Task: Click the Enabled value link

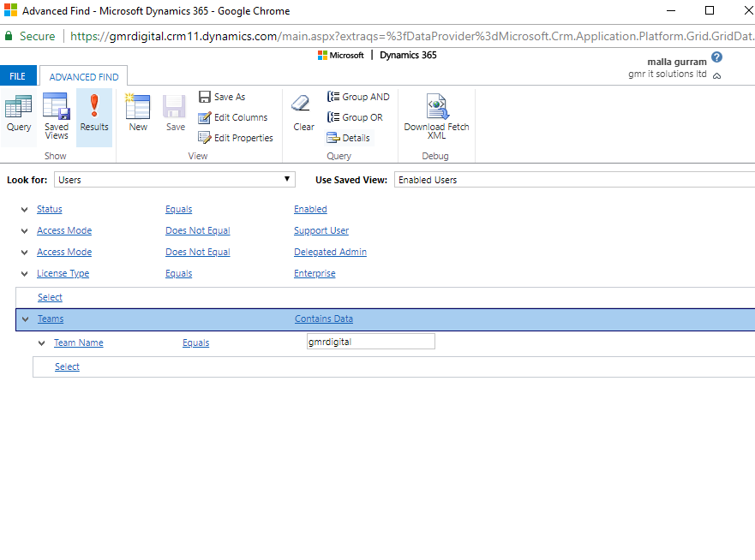Action: [x=310, y=209]
